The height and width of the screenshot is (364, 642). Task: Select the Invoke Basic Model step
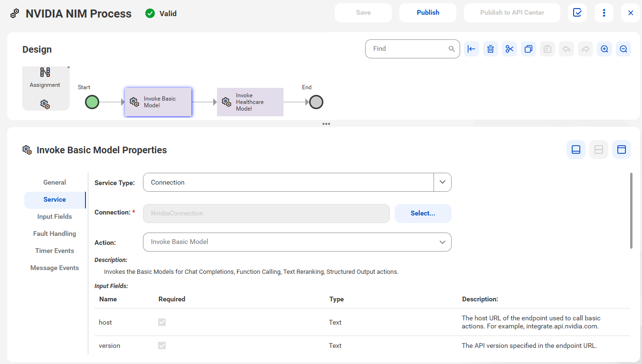(158, 102)
